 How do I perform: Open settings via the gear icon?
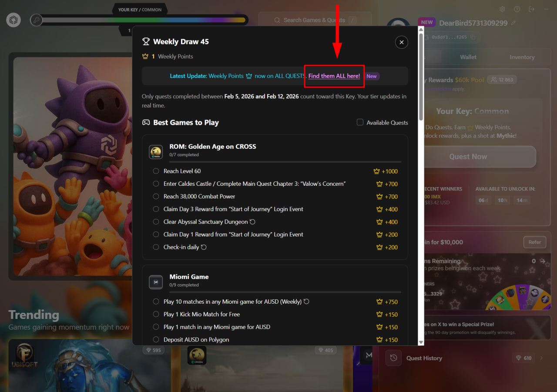point(502,9)
